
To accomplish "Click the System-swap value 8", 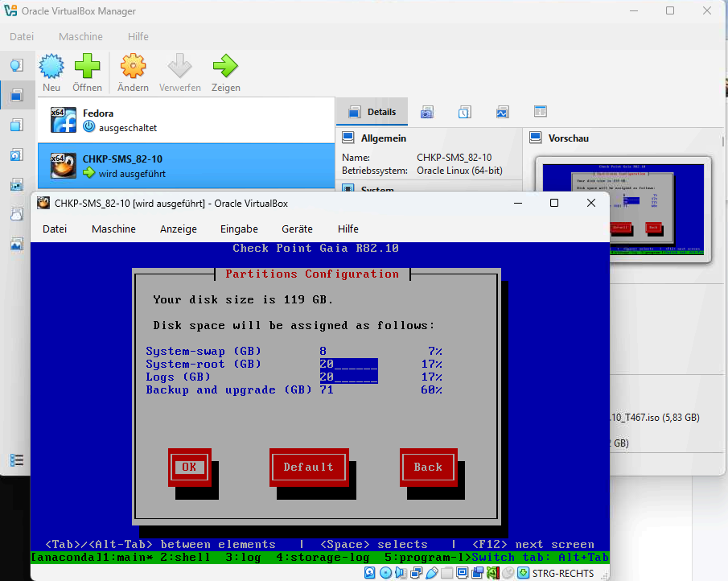I will coord(323,351).
